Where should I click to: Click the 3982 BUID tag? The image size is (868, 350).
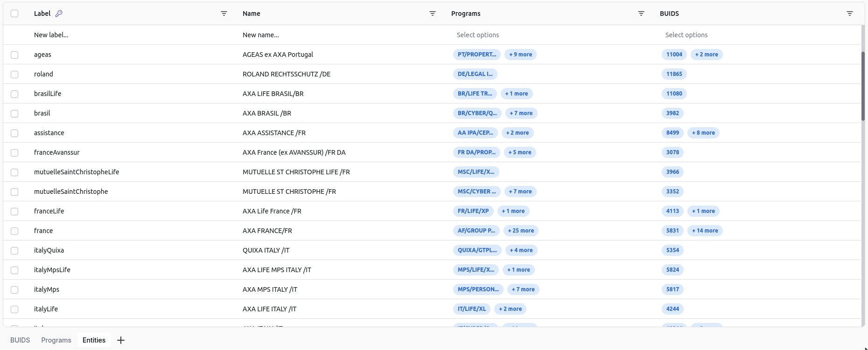point(672,113)
